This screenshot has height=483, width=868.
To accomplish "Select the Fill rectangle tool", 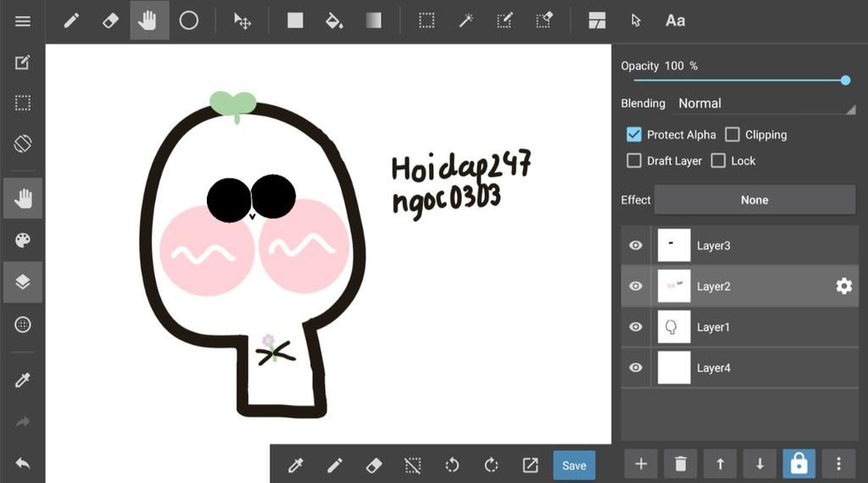I will point(295,21).
